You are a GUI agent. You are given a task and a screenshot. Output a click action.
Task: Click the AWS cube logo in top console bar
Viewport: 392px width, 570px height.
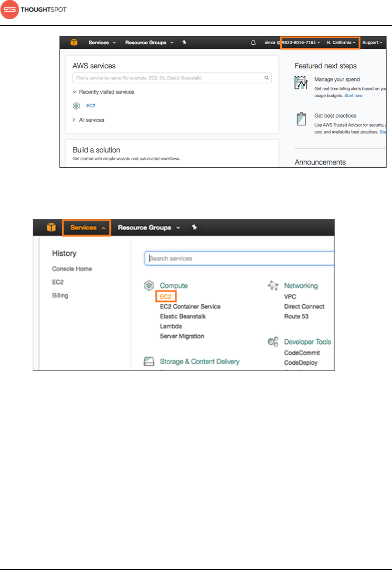tap(74, 42)
